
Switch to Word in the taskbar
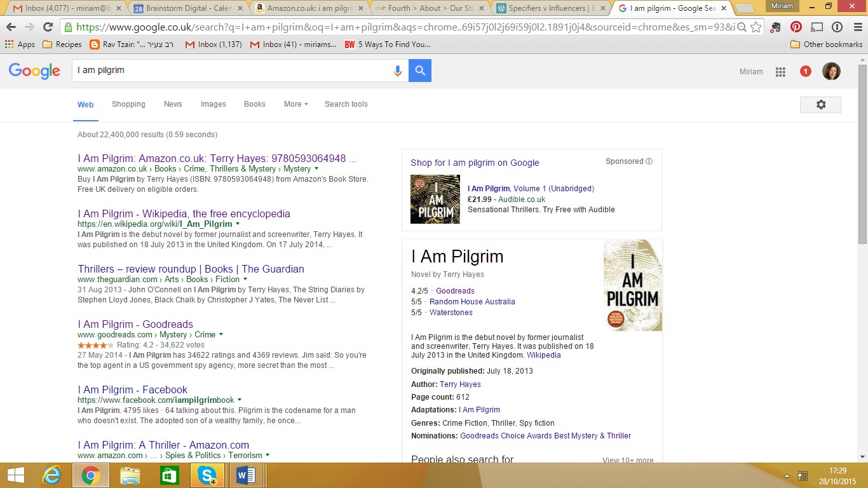(246, 475)
